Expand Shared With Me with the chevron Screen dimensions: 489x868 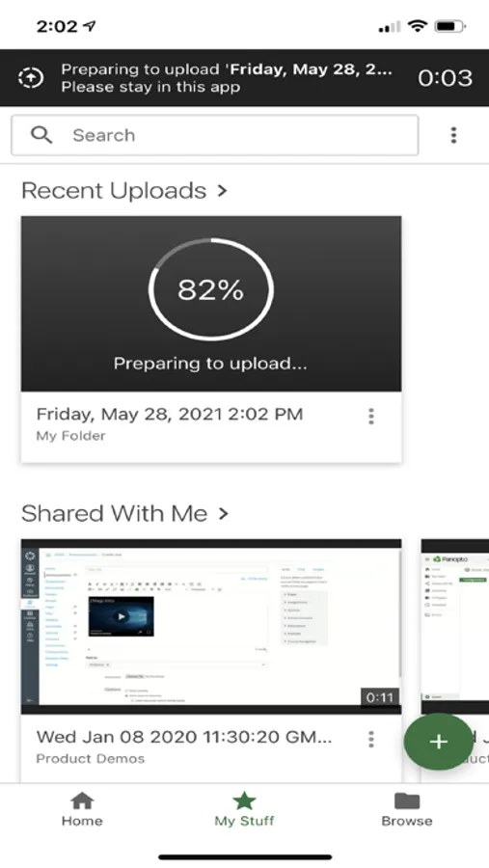point(223,514)
